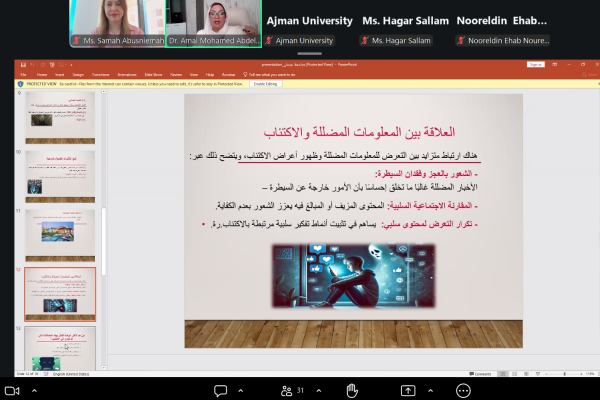Click the slide title in red Arabic text
The height and width of the screenshot is (400, 600).
click(359, 132)
